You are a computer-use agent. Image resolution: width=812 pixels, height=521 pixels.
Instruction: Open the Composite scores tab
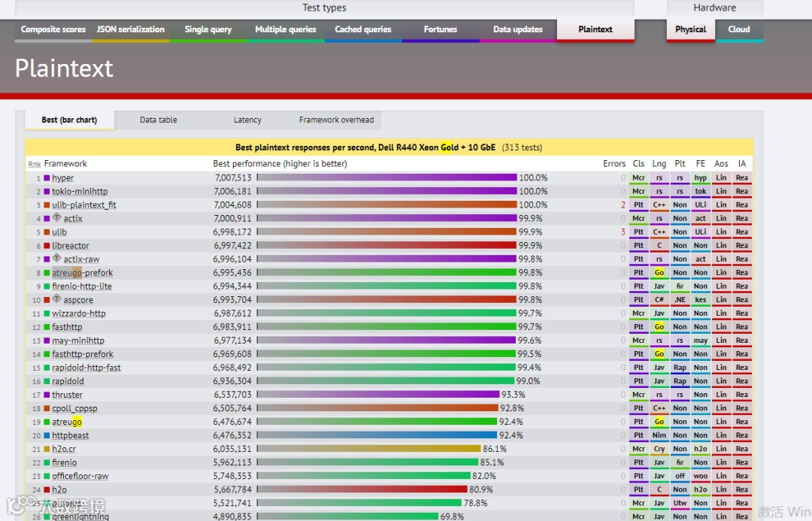pos(53,29)
